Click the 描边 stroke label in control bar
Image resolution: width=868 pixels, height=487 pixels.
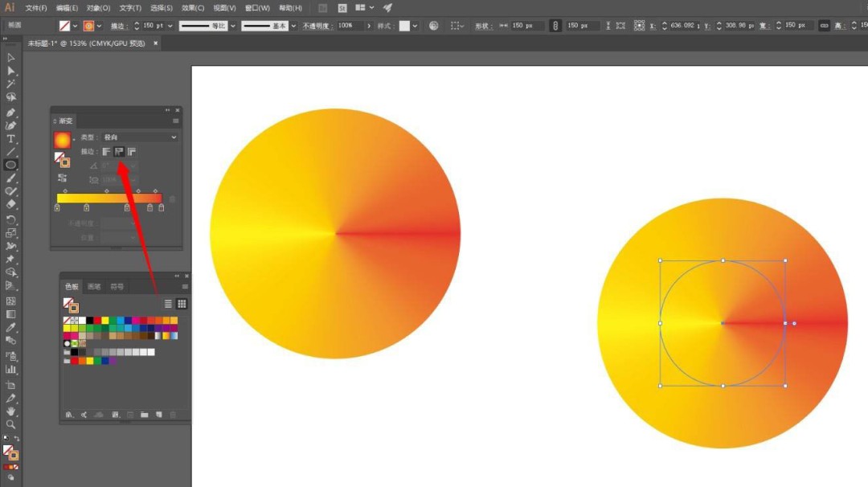118,26
